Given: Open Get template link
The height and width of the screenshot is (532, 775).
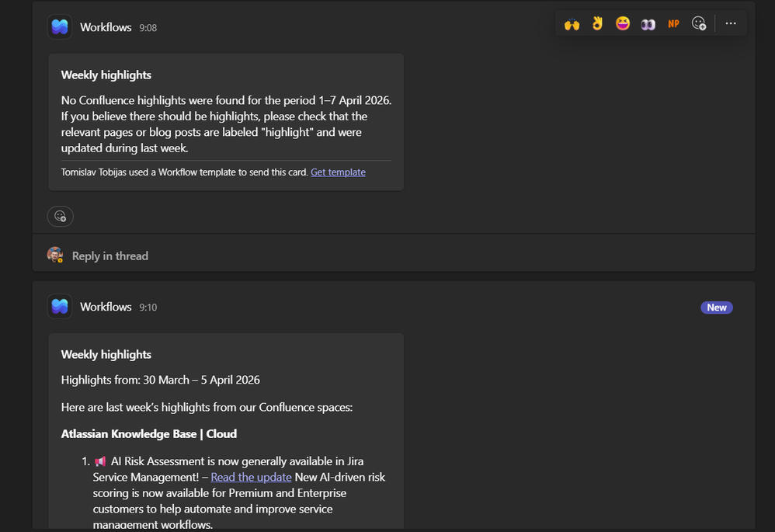Looking at the screenshot, I should click(338, 172).
